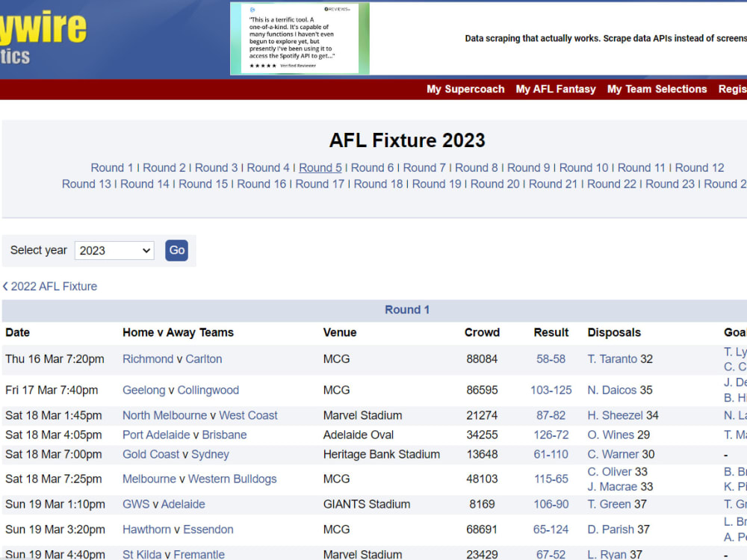Open the Sydney team link
Viewport: 747px width, 560px height.
(210, 454)
